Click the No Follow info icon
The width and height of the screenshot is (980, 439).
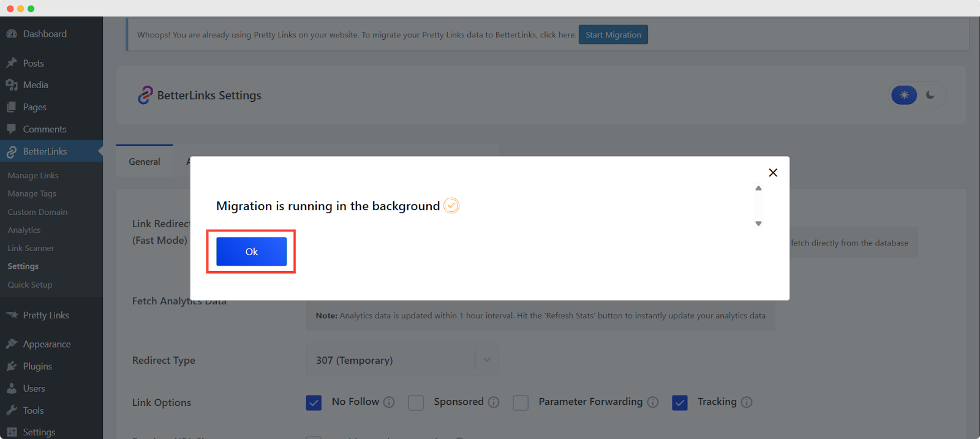tap(389, 402)
